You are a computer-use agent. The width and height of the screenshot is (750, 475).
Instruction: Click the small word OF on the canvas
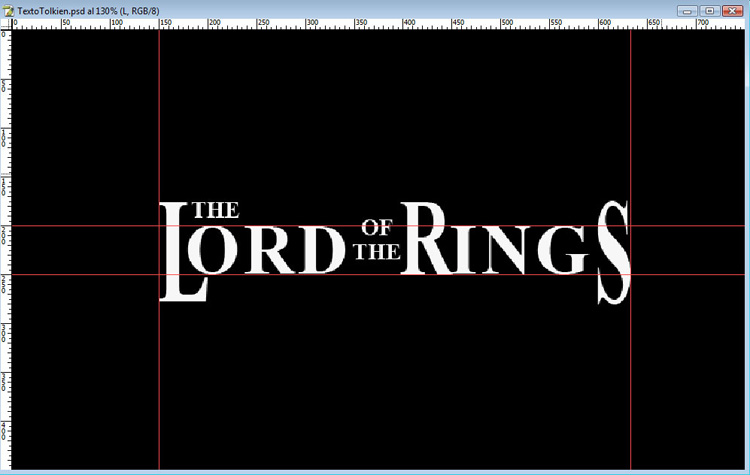(377, 228)
